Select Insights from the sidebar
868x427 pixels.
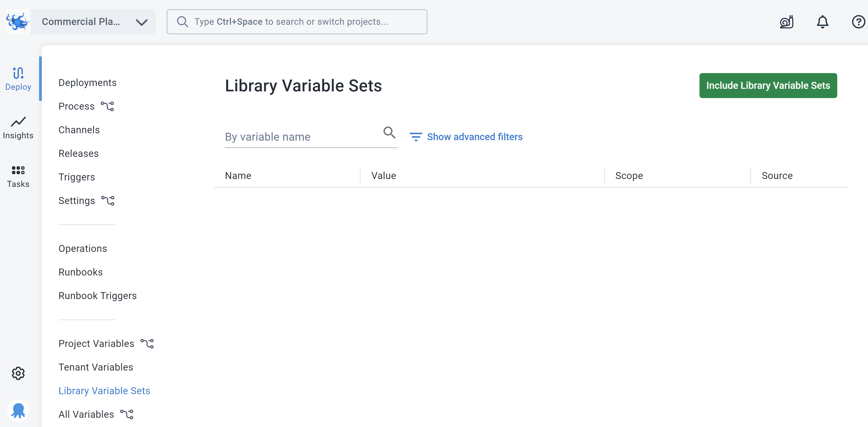tap(18, 127)
